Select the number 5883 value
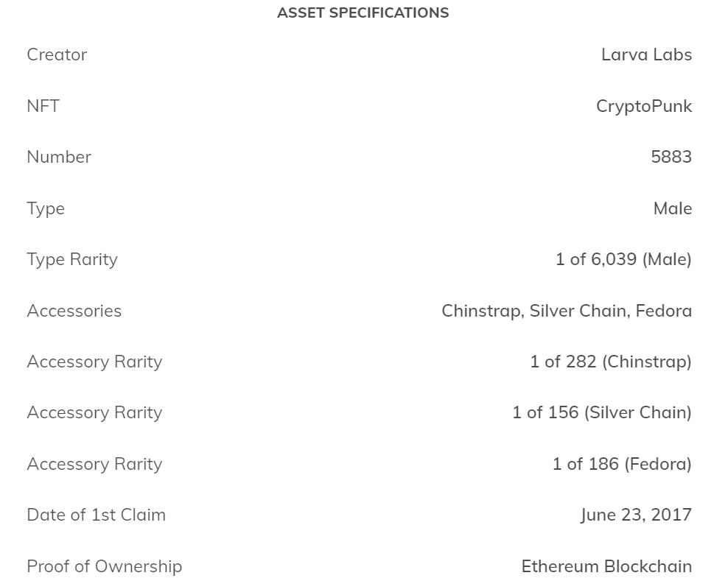 pyautogui.click(x=671, y=157)
